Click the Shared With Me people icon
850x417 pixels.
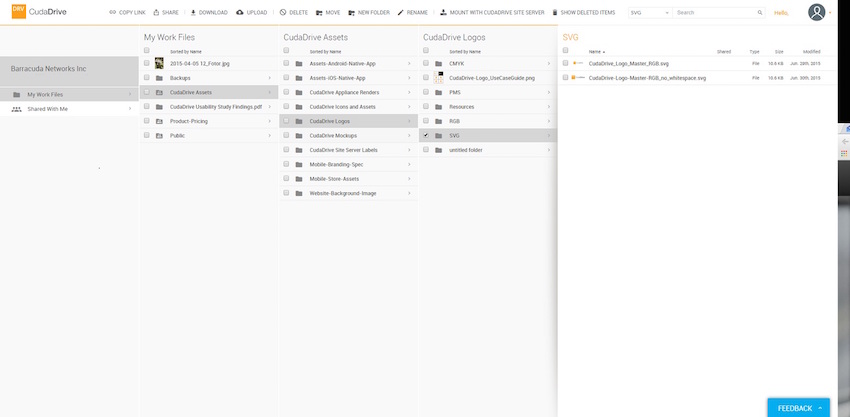point(16,109)
